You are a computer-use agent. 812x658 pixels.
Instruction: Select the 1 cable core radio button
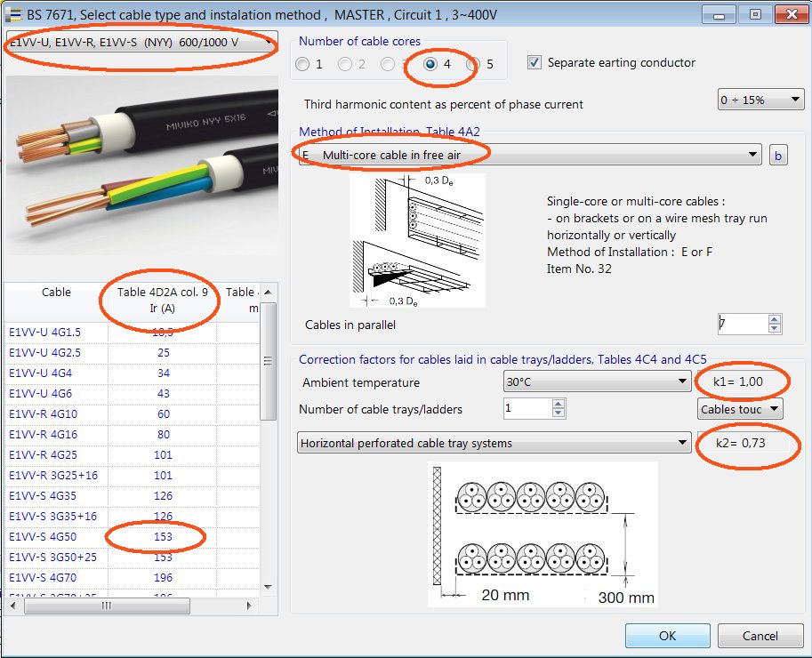point(302,64)
